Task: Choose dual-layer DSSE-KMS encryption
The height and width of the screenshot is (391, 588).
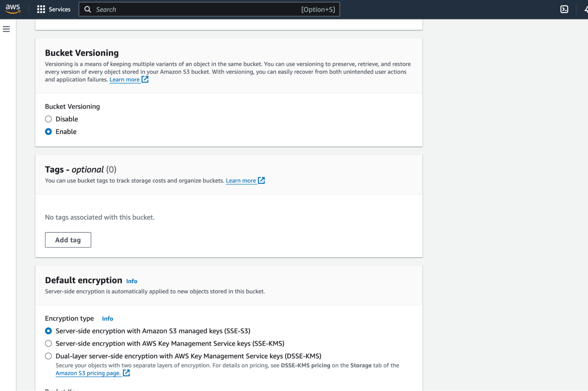Action: (48, 356)
